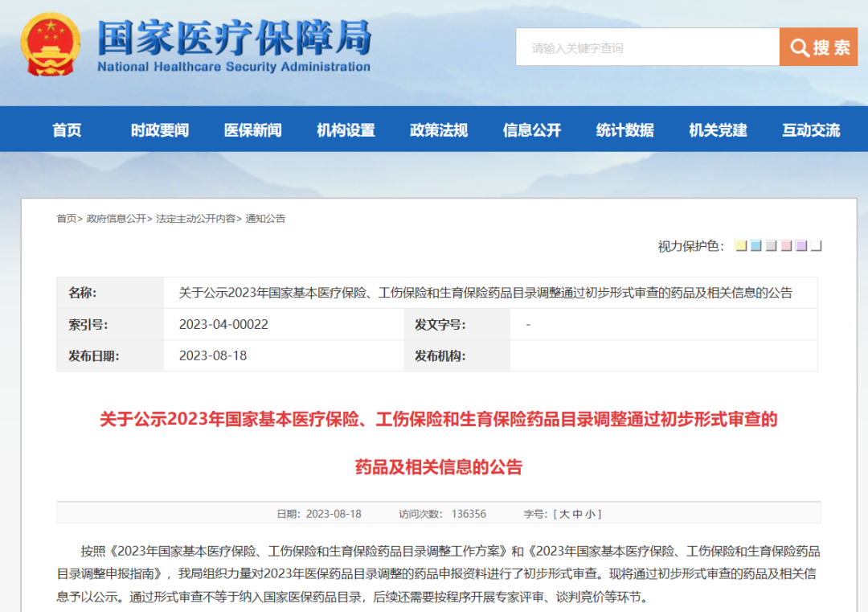Navigate to 统计数据 page
This screenshot has width=868, height=612.
click(x=625, y=130)
